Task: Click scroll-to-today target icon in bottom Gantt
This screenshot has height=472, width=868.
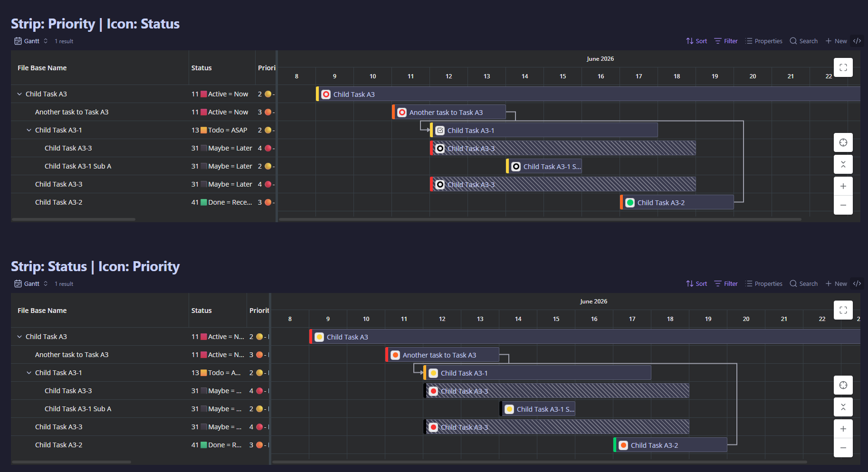Action: tap(843, 385)
